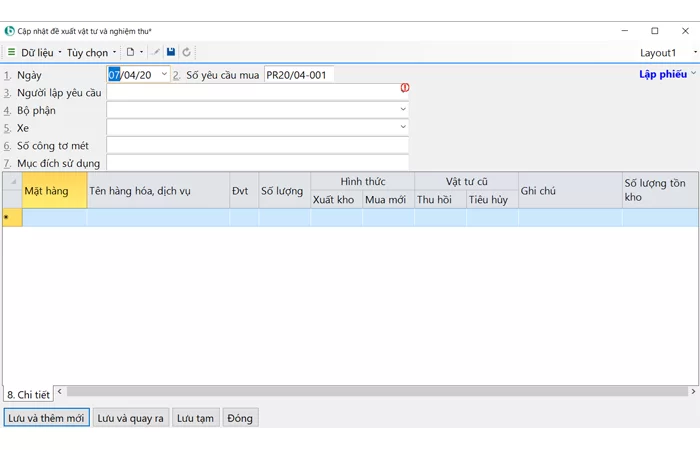
Task: Expand the Bộ phận dropdown list
Action: 403,110
